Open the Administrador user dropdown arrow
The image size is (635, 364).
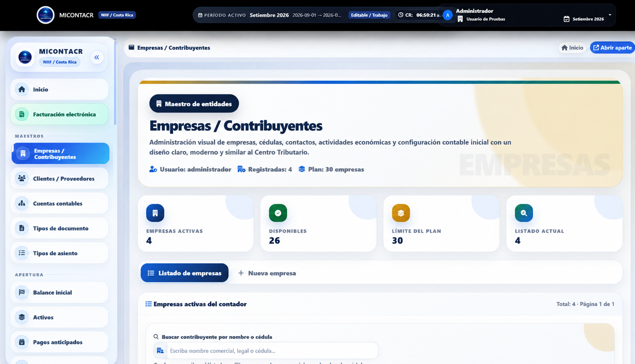tap(610, 15)
